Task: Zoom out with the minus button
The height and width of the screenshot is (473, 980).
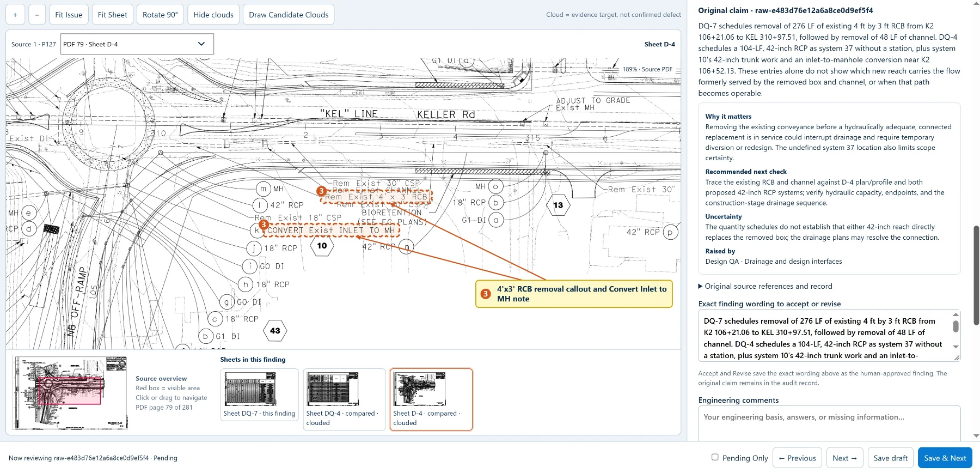Action: 36,15
